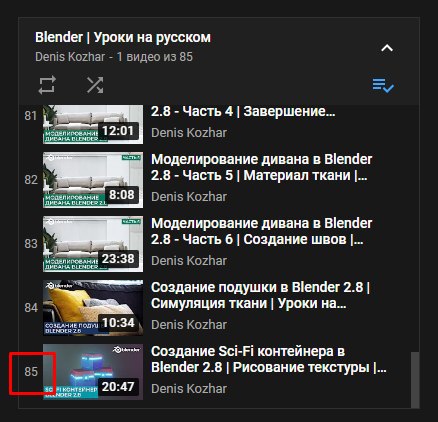Select title 'Создание подушки в Blender 2.8'
438x422 pixels.
coord(261,295)
